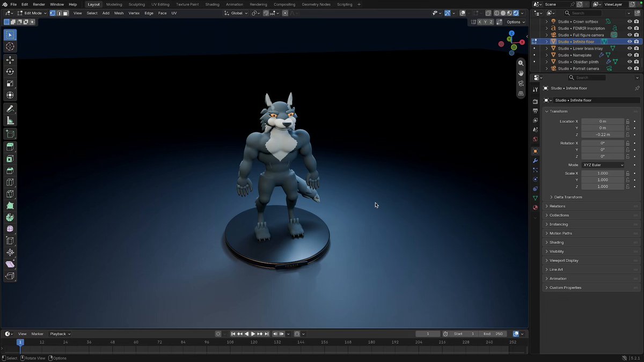Toggle lock on Location X
This screenshot has height=362, width=644.
click(x=627, y=121)
